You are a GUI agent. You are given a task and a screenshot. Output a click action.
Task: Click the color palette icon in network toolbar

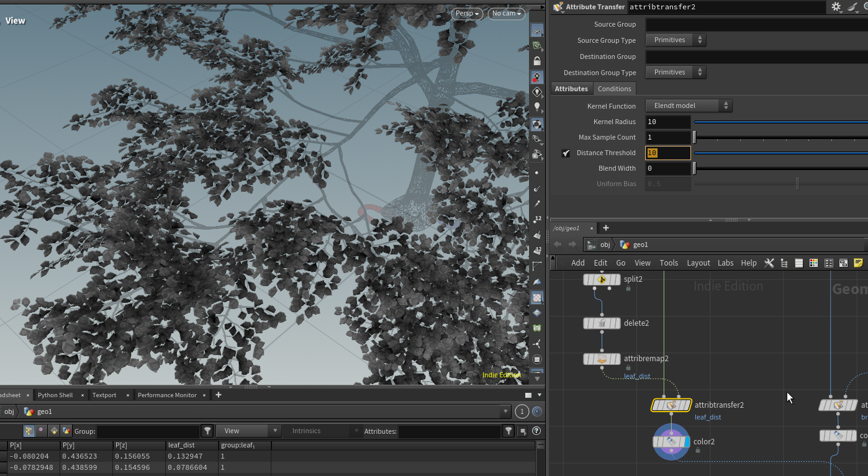(813, 263)
